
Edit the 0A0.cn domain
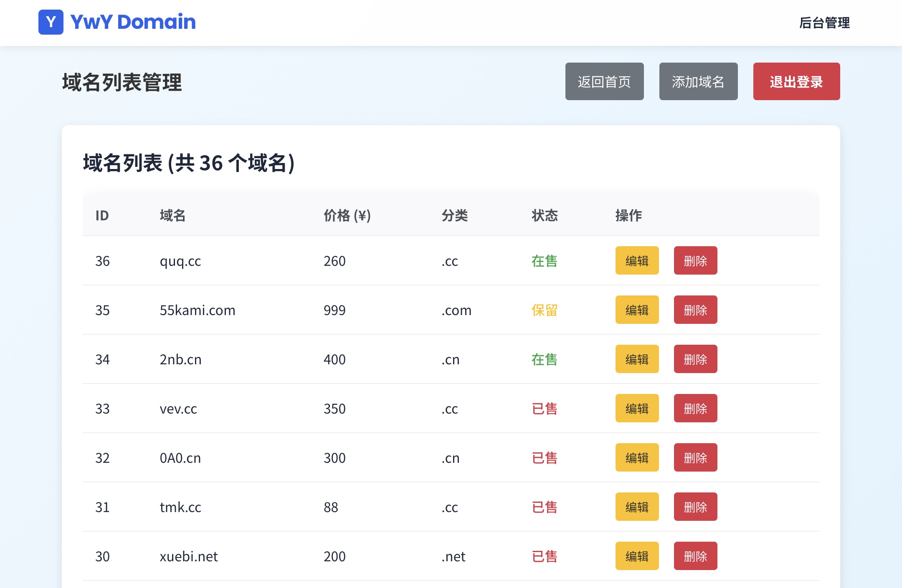637,458
